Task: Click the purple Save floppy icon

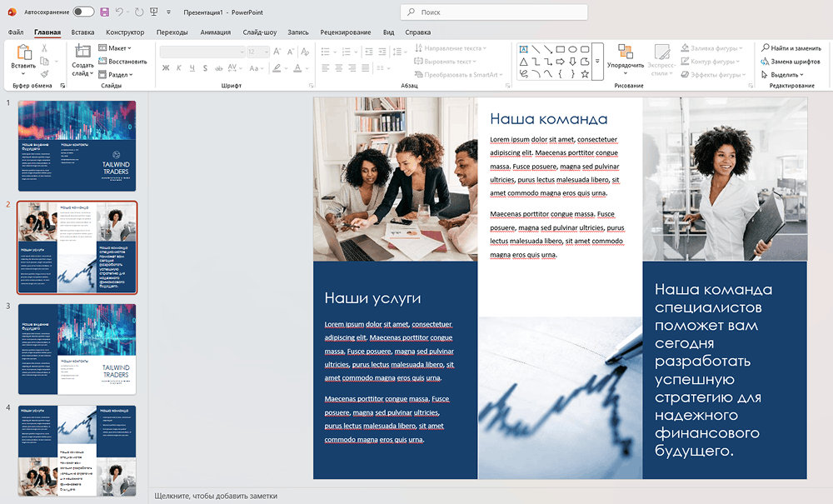Action: point(104,12)
